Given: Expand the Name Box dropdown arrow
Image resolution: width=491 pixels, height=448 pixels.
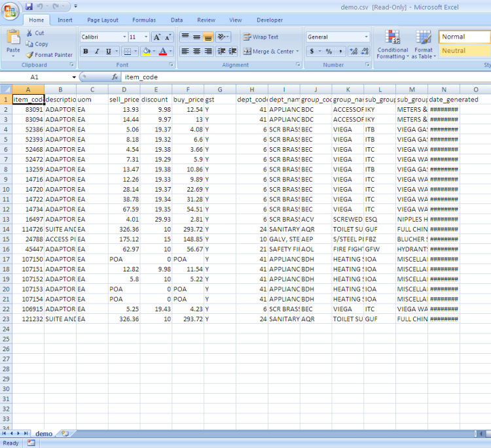Looking at the screenshot, I should click(x=74, y=77).
